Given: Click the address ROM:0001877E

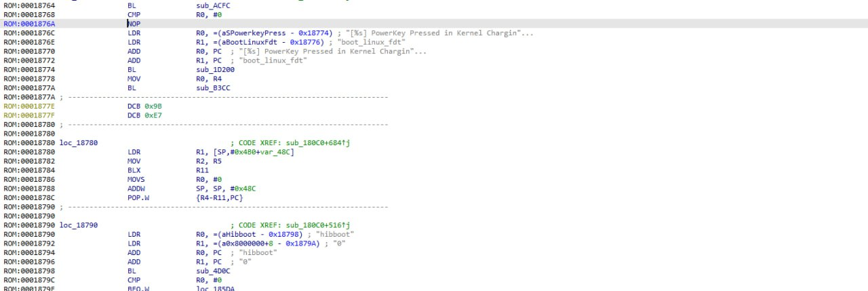Looking at the screenshot, I should [x=30, y=106].
